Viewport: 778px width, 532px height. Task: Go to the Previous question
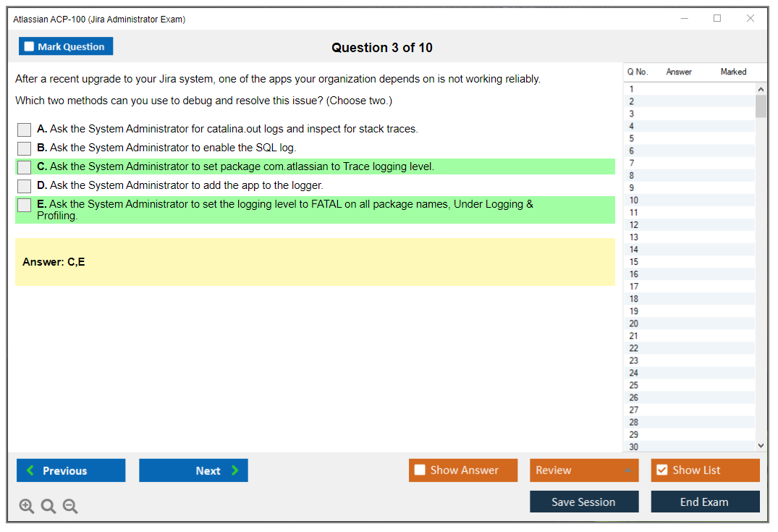(71, 470)
